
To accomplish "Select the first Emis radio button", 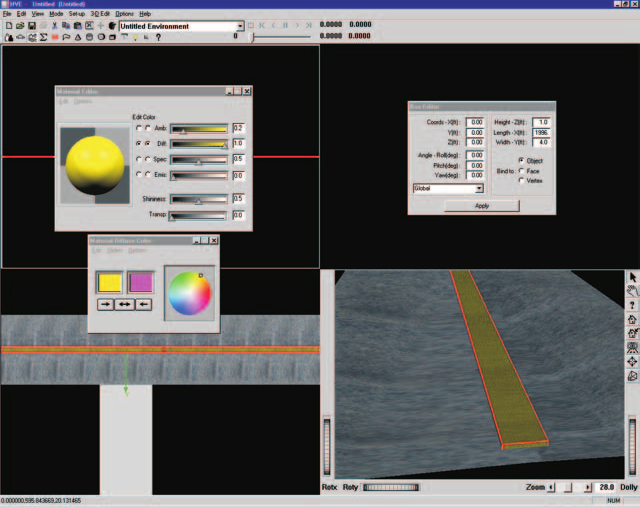I will [x=139, y=174].
